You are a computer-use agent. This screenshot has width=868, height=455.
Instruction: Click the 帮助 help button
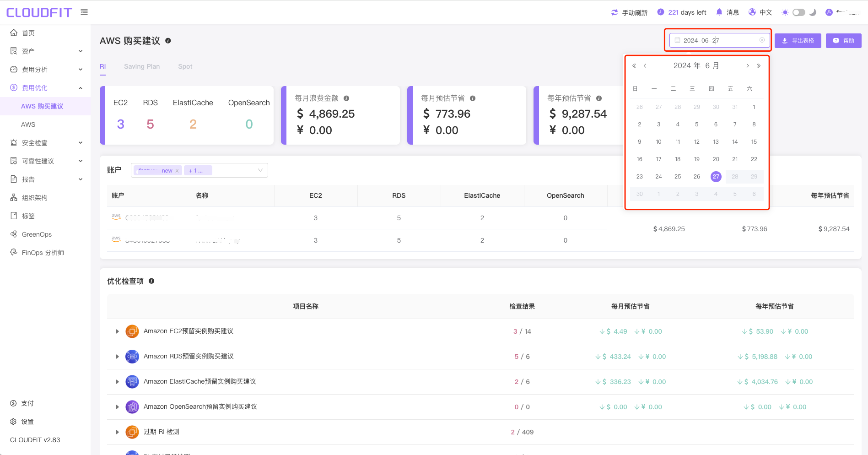tap(844, 41)
